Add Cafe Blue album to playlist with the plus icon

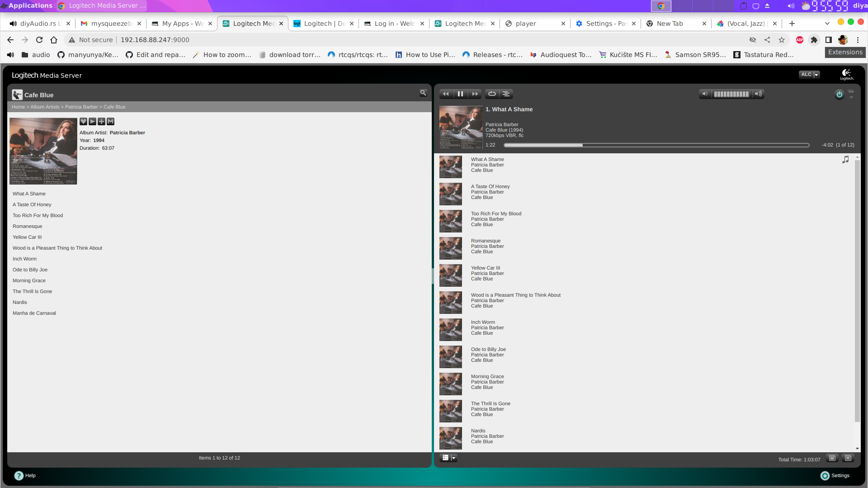[x=102, y=121]
